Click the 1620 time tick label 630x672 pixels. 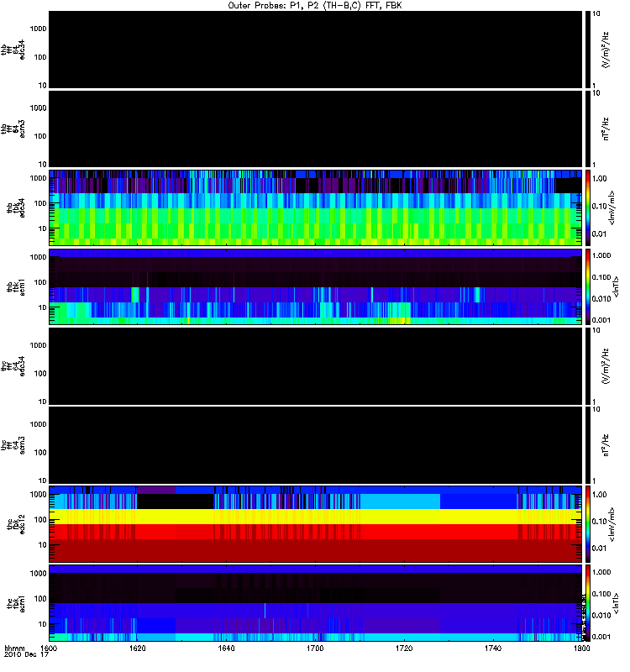pos(138,648)
